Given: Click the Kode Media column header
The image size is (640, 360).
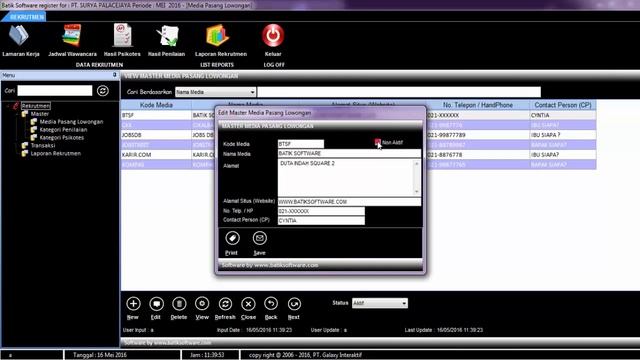Looking at the screenshot, I should tap(156, 105).
